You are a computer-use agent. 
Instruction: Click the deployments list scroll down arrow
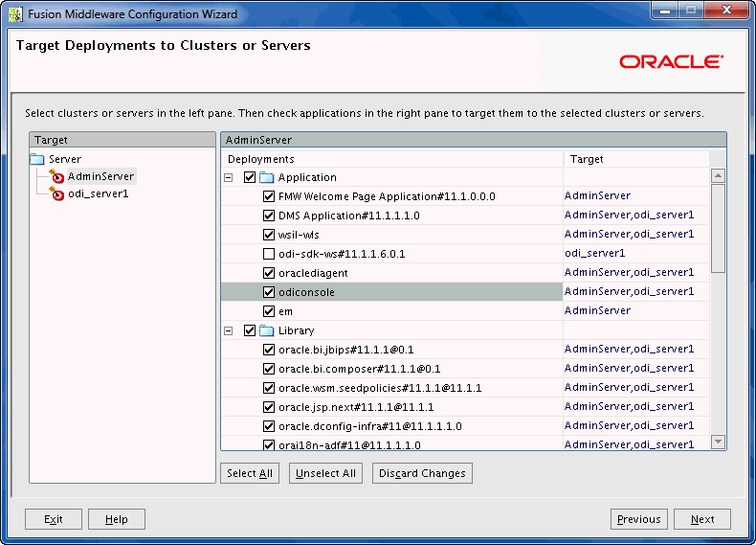(718, 442)
